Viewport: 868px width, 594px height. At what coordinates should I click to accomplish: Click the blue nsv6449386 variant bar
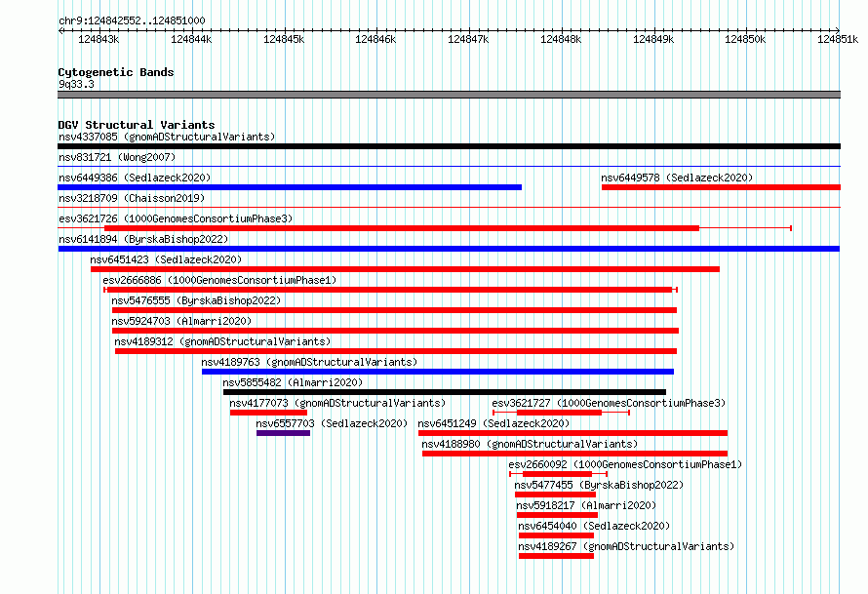click(x=290, y=187)
